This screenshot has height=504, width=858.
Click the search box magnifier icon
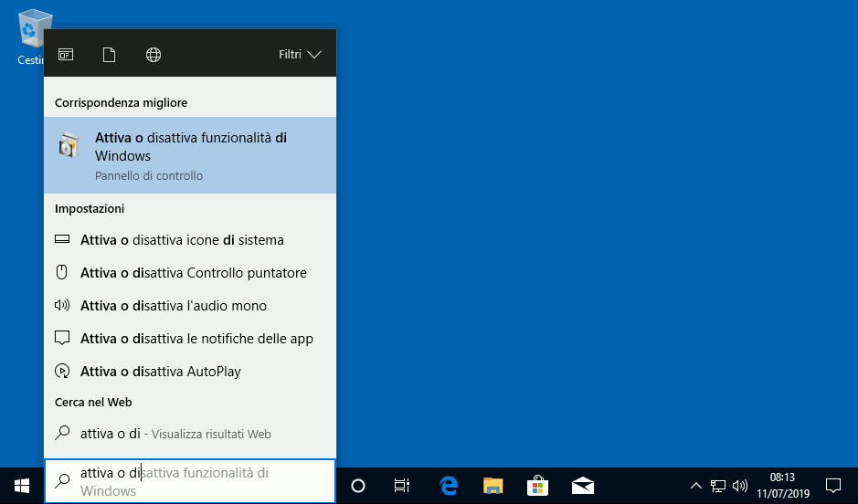pos(63,480)
